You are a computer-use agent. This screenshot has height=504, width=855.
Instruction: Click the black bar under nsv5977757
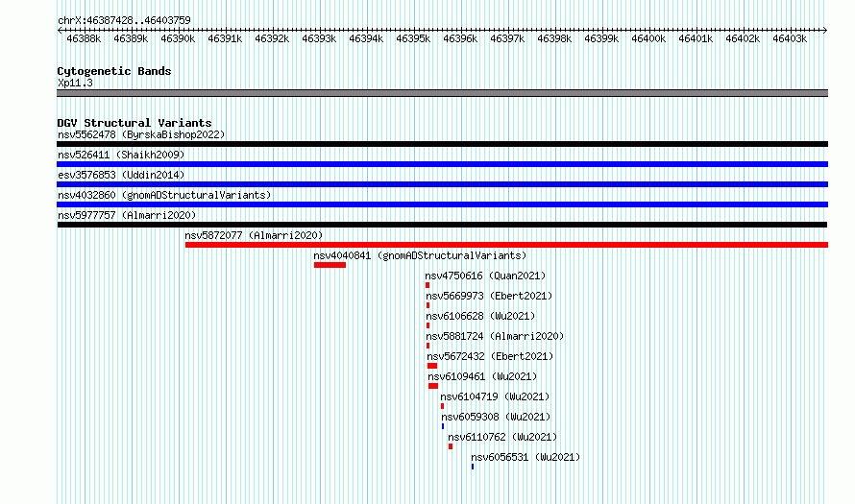pos(442,225)
